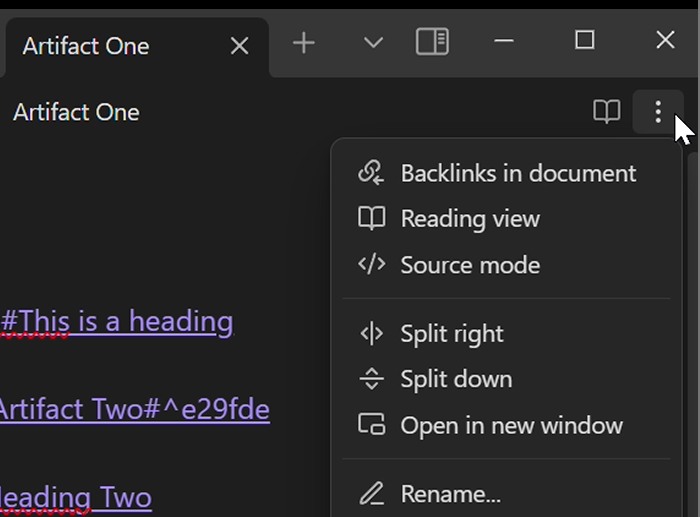Select Open in new window
700x517 pixels.
(506, 425)
